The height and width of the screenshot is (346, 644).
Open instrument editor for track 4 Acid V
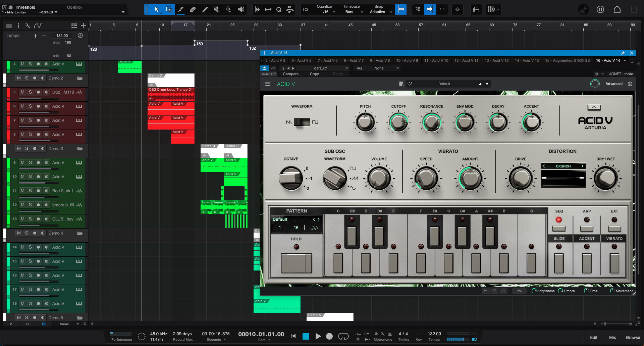79,64
